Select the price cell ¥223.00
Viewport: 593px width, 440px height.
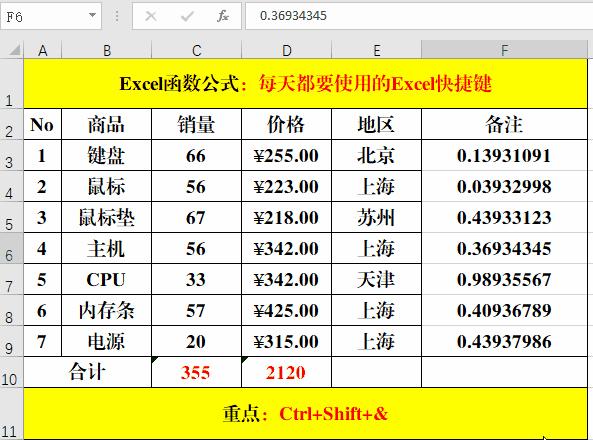[x=286, y=186]
